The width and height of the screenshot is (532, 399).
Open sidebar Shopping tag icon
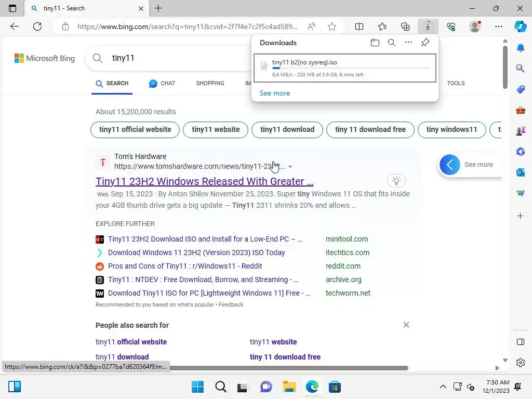click(521, 89)
